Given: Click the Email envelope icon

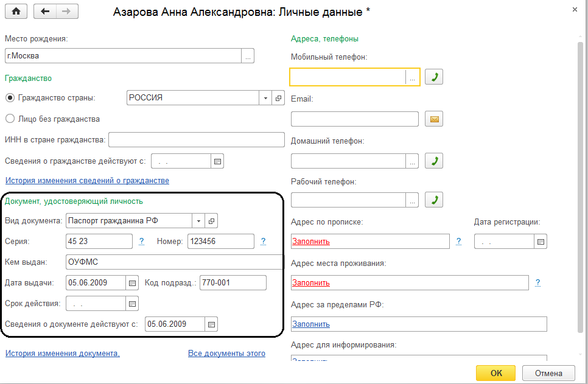Looking at the screenshot, I should click(x=433, y=119).
